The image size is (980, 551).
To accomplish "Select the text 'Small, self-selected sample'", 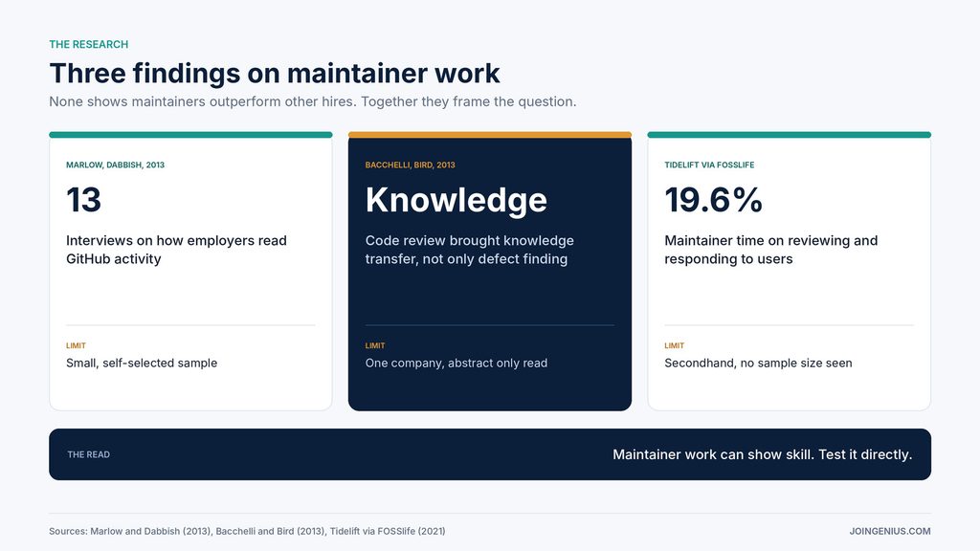I will click(x=142, y=363).
